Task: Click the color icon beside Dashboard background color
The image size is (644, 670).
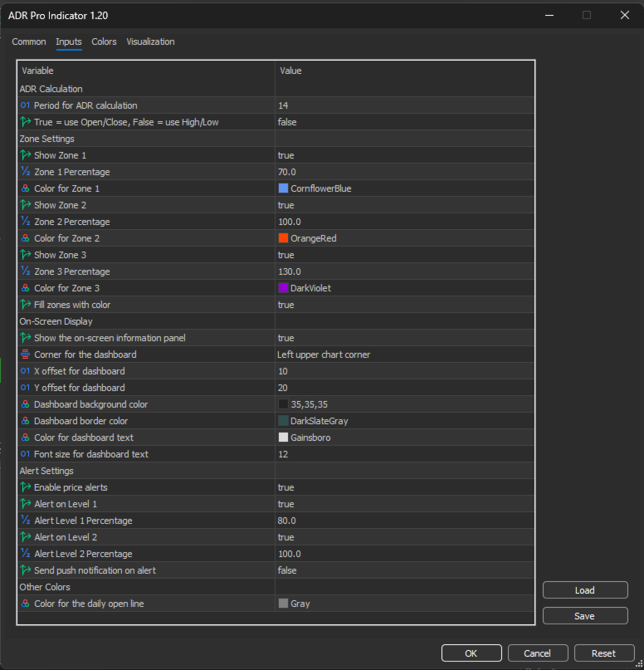Action: pyautogui.click(x=26, y=404)
